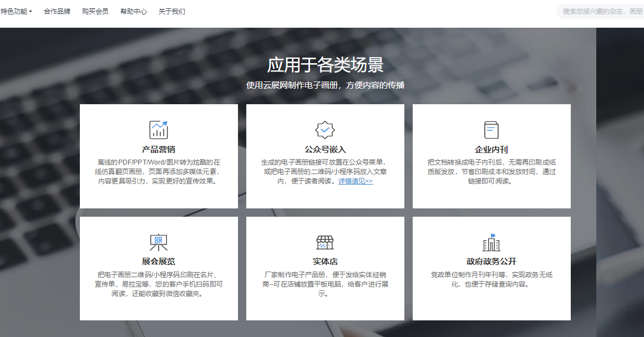Select the 公众号嵌入 card title
The image size is (644, 337).
(x=325, y=150)
